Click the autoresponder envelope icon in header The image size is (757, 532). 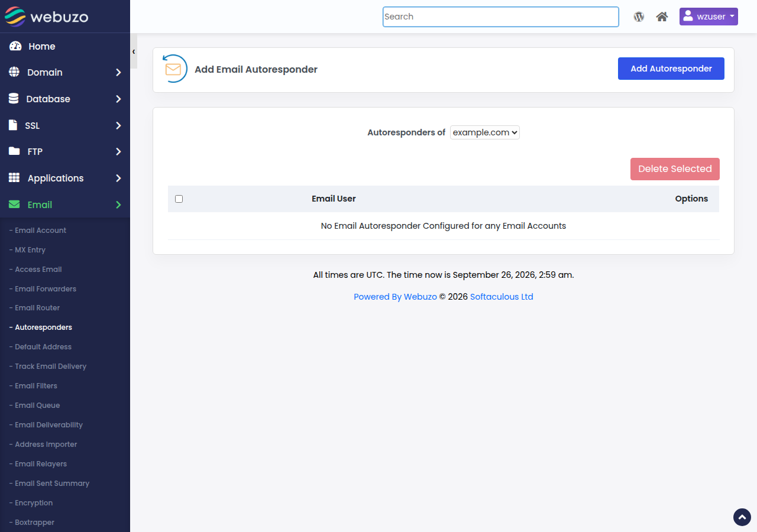coord(174,69)
